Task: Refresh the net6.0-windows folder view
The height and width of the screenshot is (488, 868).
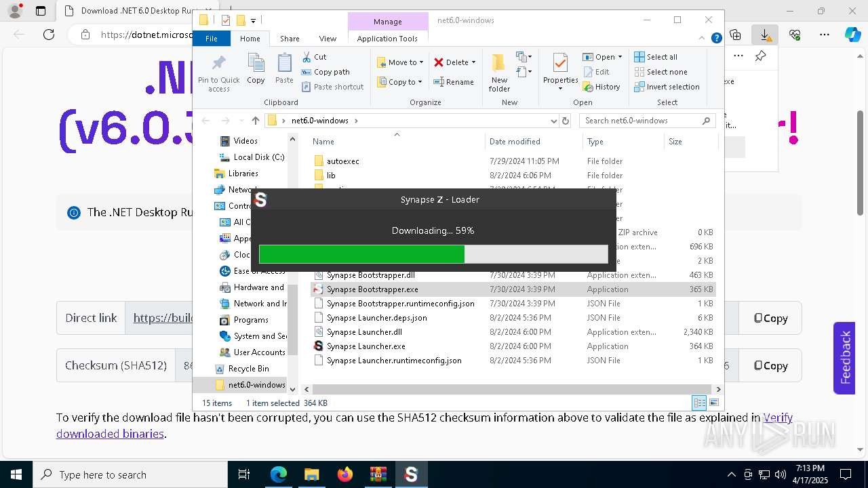Action: 566,121
